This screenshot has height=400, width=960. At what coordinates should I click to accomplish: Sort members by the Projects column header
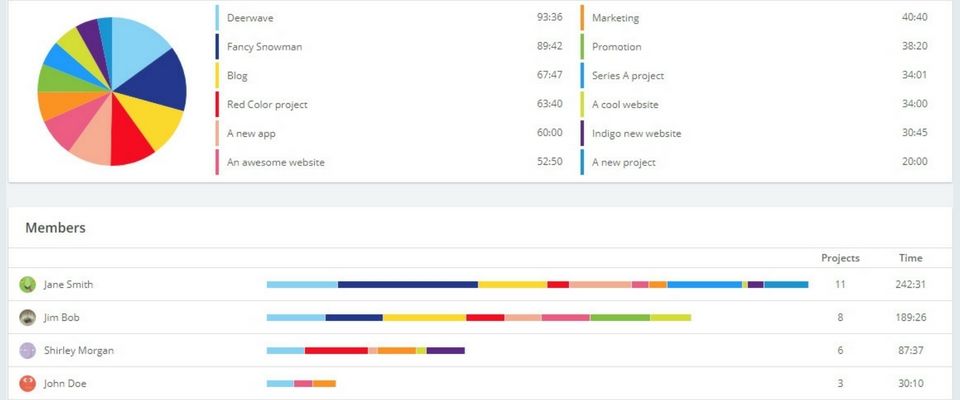tap(840, 258)
